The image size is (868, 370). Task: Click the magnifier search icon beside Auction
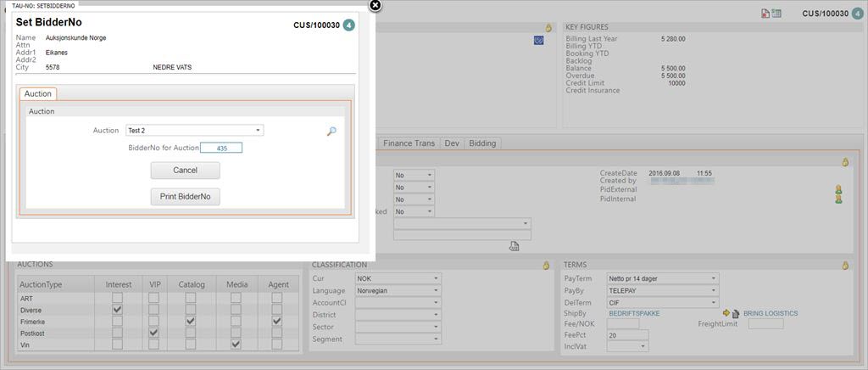pyautogui.click(x=331, y=131)
